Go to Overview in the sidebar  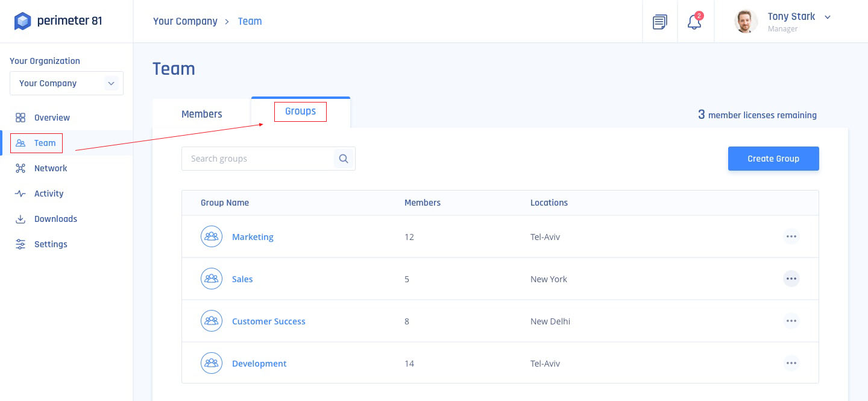tap(52, 118)
